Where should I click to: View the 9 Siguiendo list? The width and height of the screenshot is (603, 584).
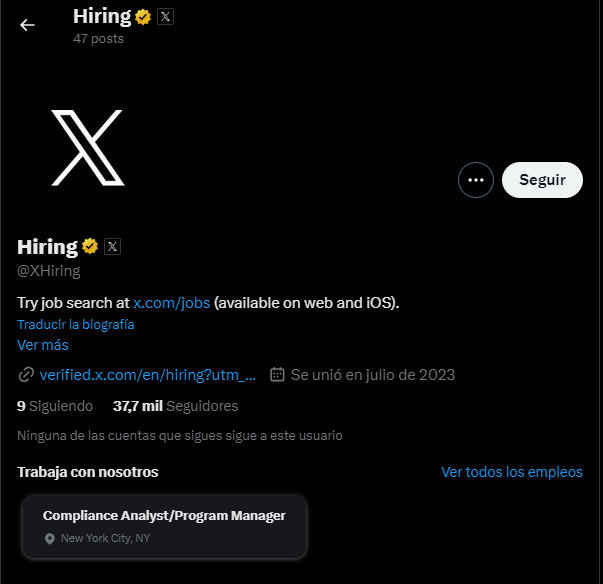55,406
